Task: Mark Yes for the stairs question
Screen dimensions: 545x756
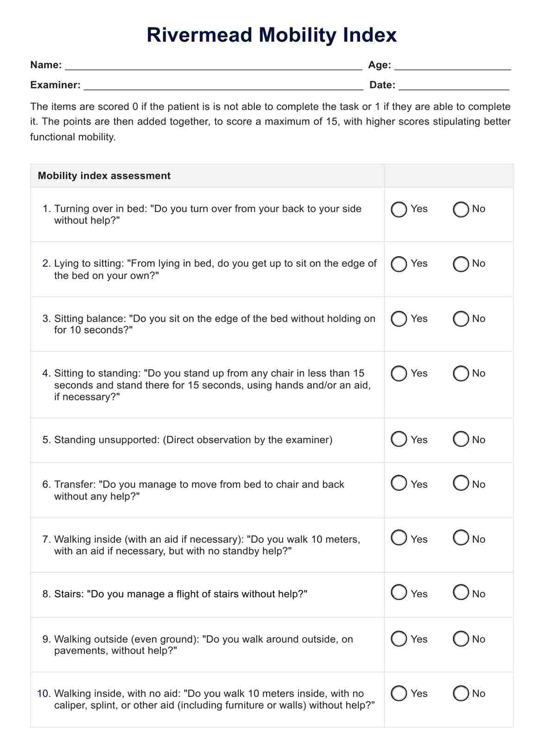Action: click(x=399, y=592)
